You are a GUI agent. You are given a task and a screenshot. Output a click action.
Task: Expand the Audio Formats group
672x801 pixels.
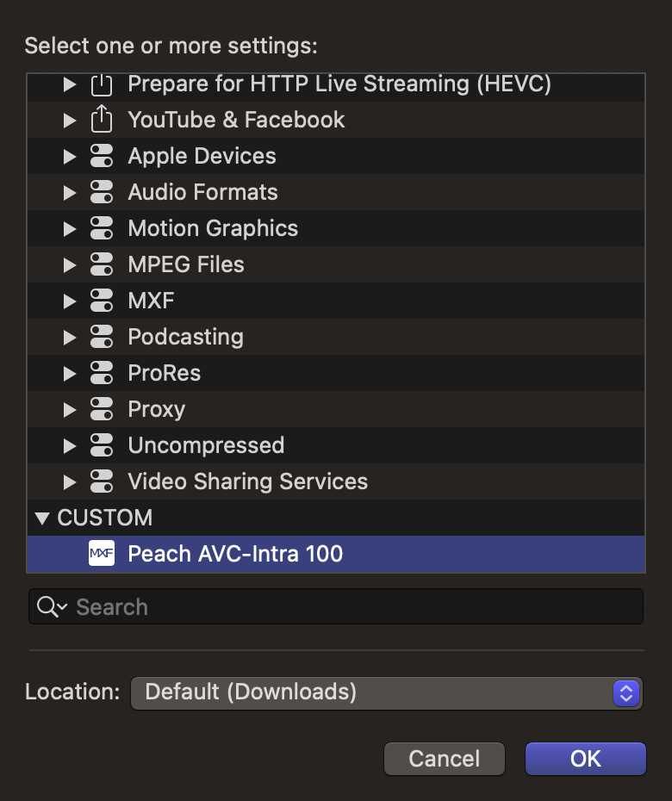click(70, 193)
